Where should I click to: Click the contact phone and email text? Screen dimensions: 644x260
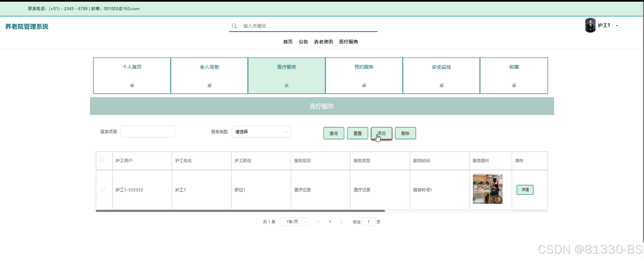[84, 9]
